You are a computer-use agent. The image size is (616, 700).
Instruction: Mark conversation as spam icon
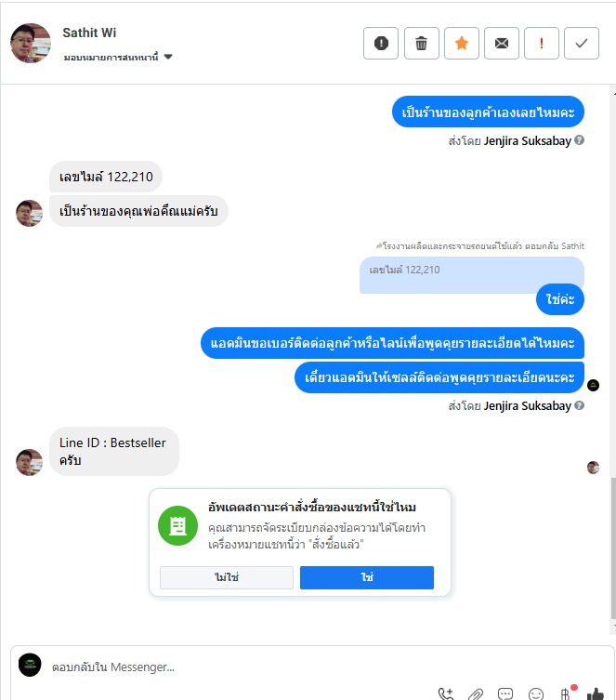click(x=381, y=44)
